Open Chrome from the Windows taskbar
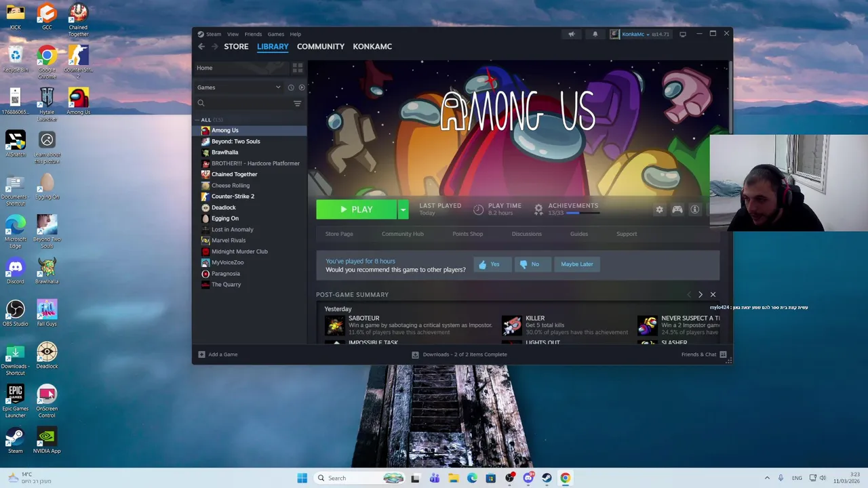This screenshot has height=488, width=868. [565, 478]
